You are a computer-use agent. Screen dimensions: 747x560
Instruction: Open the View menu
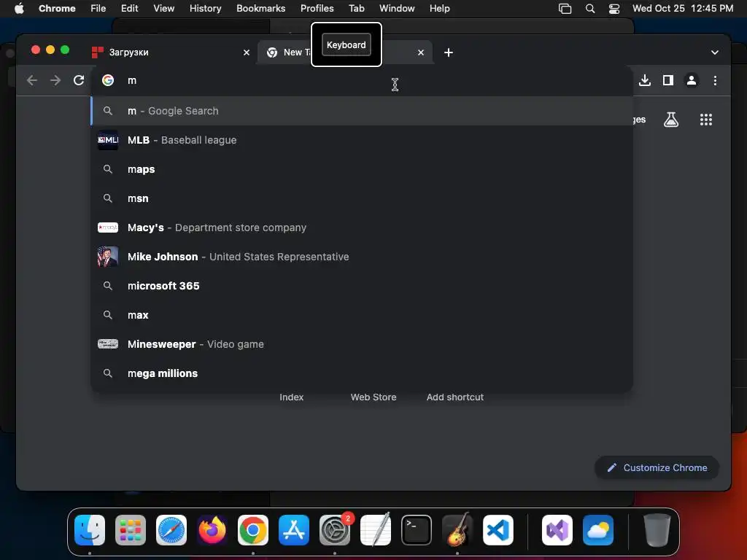coord(164,9)
